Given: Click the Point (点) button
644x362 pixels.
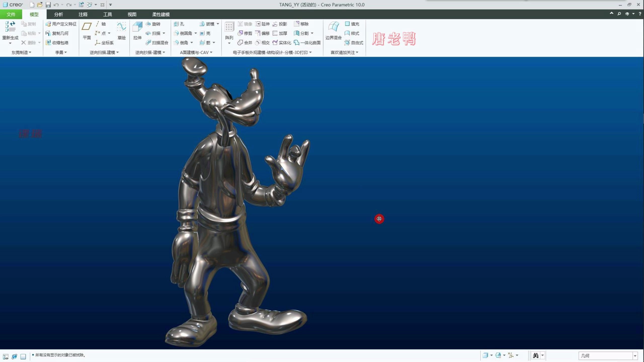Looking at the screenshot, I should click(101, 33).
